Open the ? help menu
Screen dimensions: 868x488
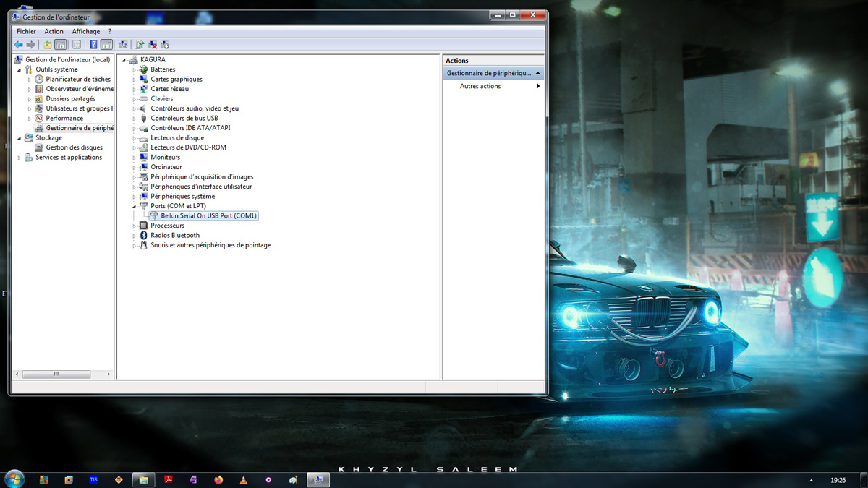(110, 32)
